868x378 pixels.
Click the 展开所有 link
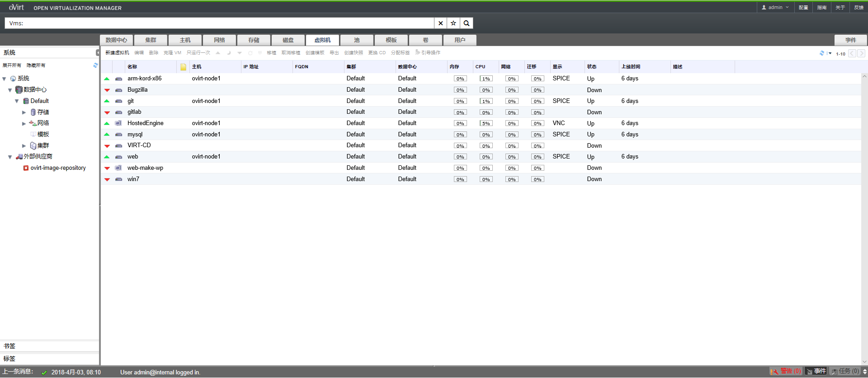12,65
